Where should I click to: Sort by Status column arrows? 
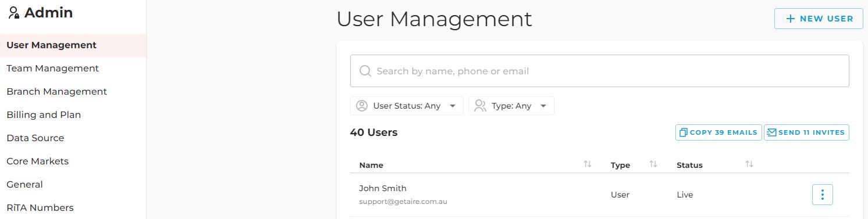(749, 164)
